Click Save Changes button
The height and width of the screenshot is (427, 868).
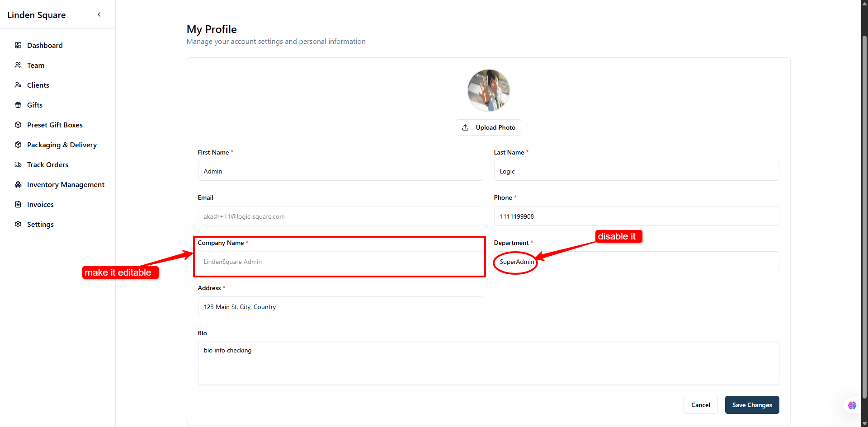(752, 405)
